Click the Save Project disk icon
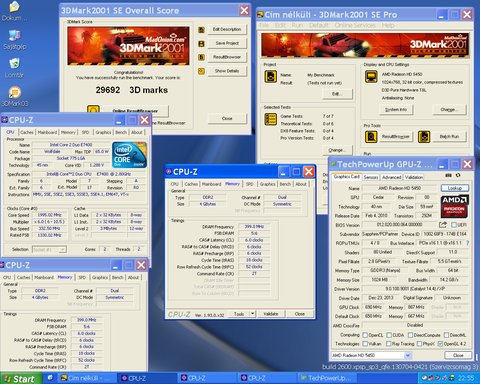 pos(201,44)
